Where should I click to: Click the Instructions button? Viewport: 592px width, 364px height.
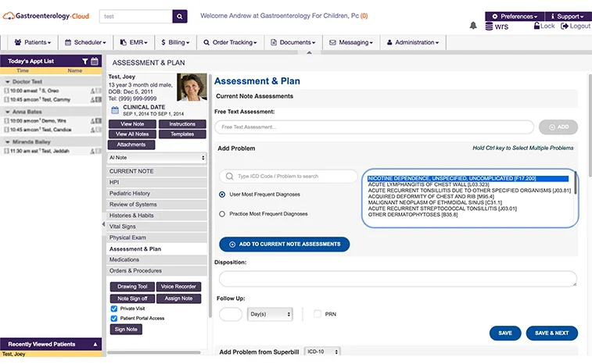coord(182,123)
